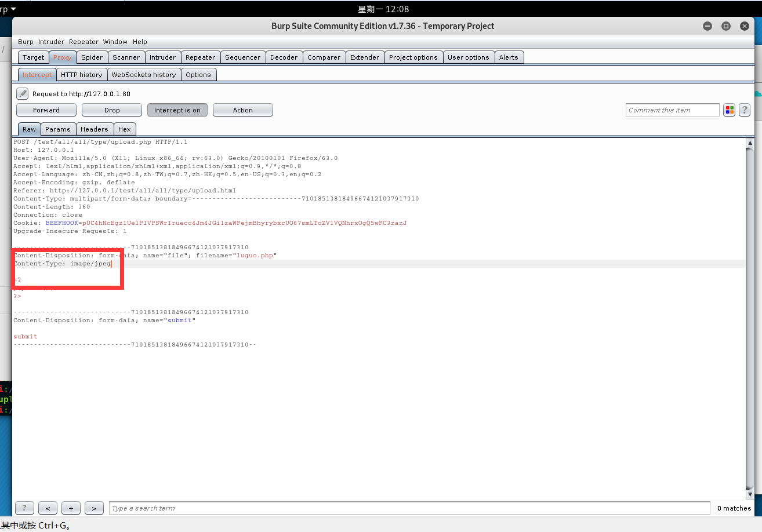Image resolution: width=762 pixels, height=532 pixels.
Task: Click the Content-Type: image/jpeg line
Action: click(x=62, y=264)
